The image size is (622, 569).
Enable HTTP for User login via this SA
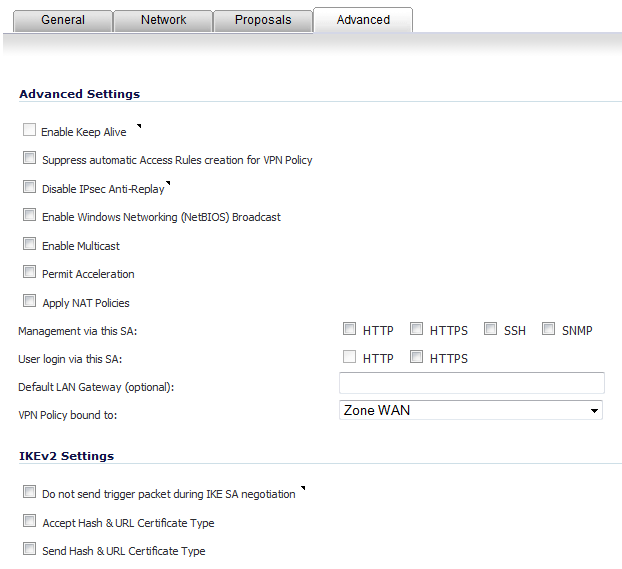349,357
